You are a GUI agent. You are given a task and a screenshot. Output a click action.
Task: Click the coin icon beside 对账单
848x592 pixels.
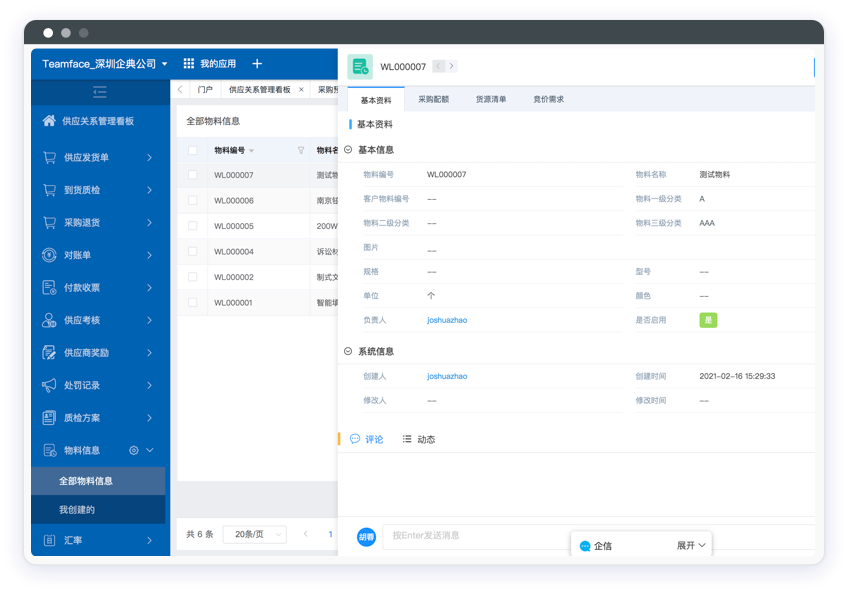coord(49,255)
